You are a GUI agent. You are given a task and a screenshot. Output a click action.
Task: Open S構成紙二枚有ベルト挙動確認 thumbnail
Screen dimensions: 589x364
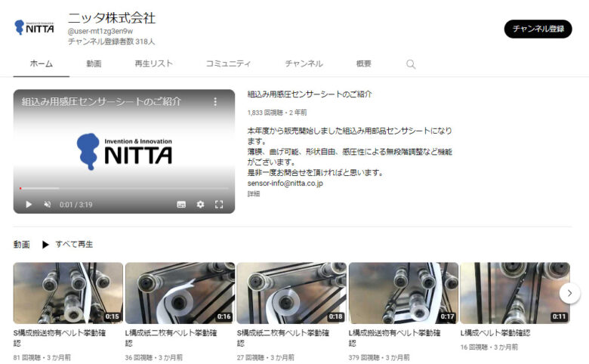(x=291, y=293)
